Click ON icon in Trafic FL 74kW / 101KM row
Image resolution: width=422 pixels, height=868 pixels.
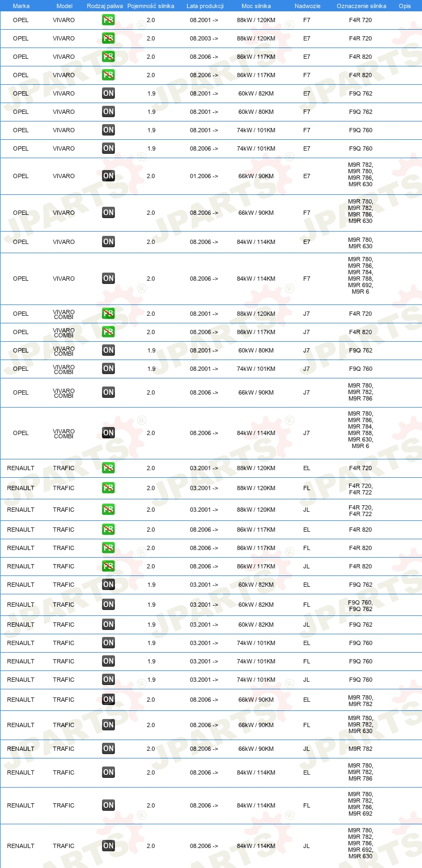(x=108, y=661)
